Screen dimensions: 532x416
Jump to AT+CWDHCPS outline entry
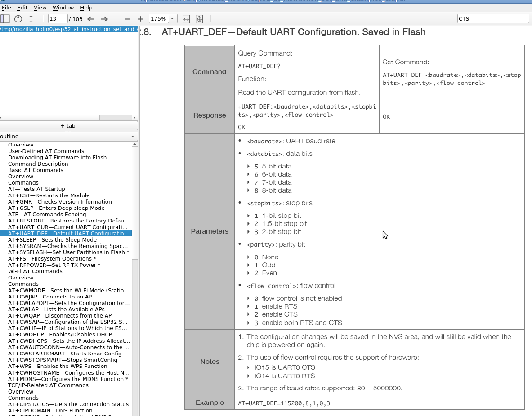click(x=69, y=341)
